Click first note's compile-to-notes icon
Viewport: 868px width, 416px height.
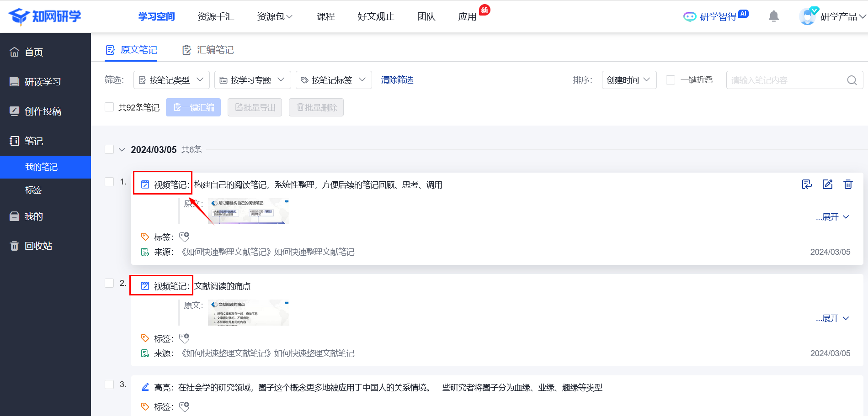(807, 184)
